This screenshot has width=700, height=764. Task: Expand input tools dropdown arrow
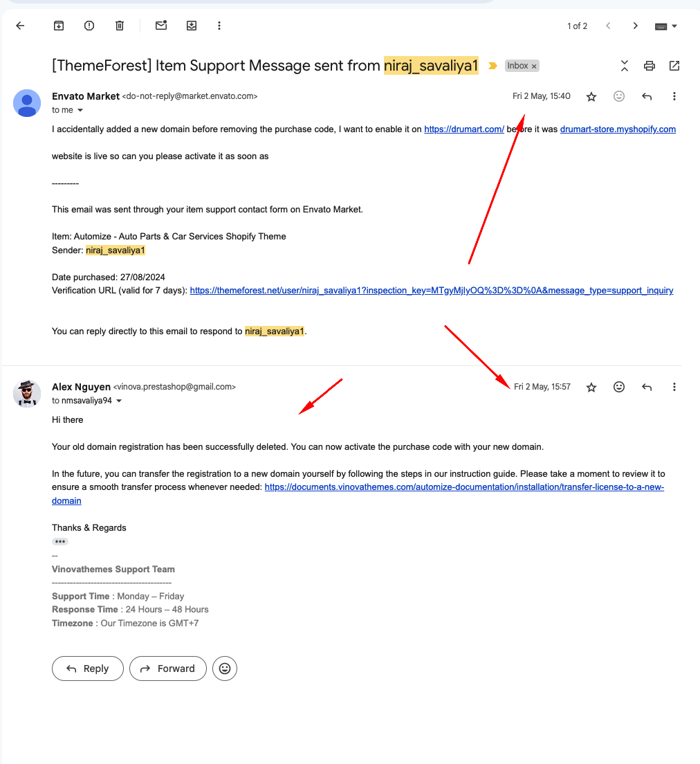[674, 26]
